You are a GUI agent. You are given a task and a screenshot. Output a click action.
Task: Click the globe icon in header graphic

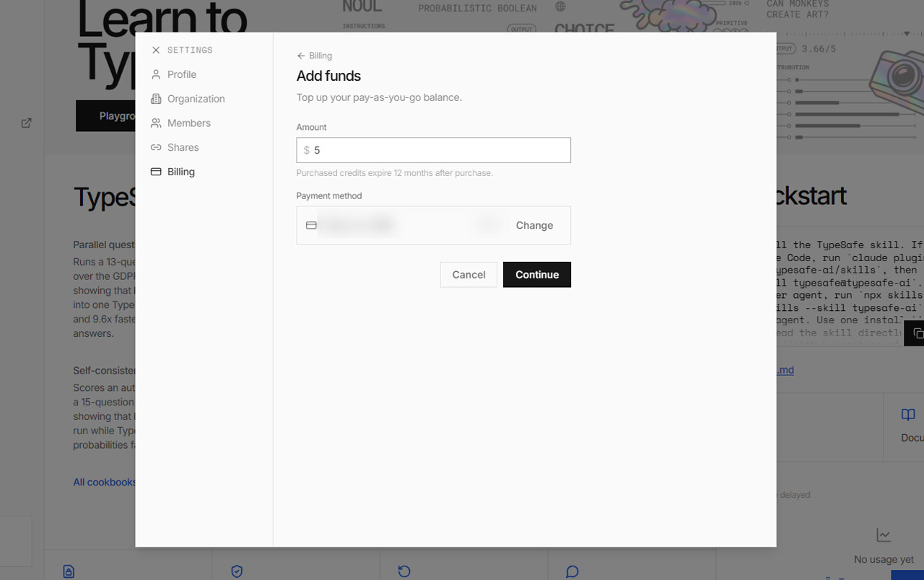[560, 6]
